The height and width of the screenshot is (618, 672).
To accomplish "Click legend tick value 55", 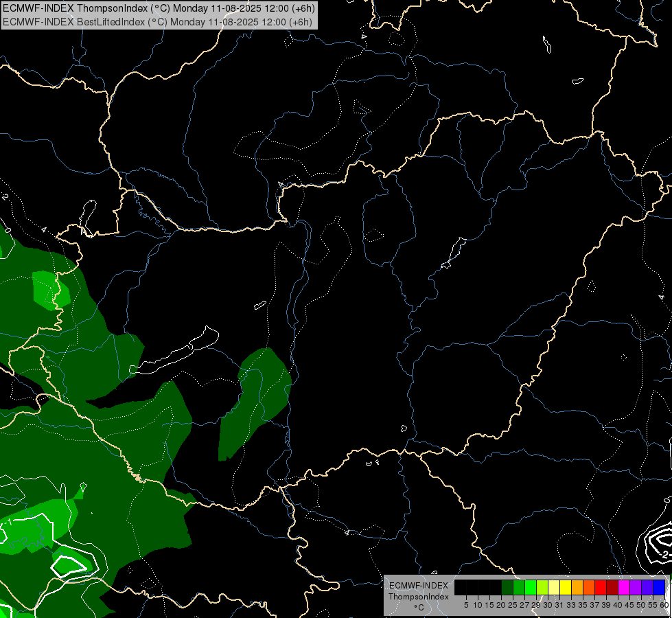I will (653, 605).
